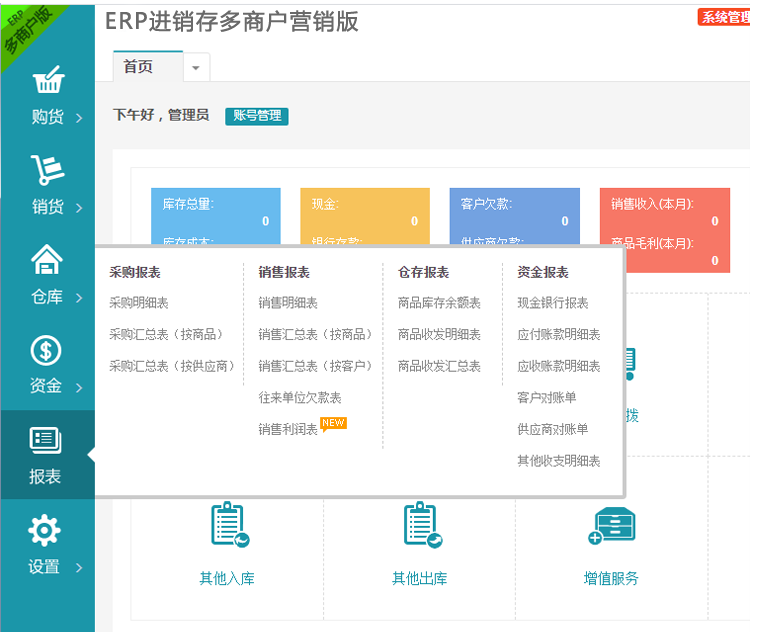Open 往来单位欠款表 report
764x632 pixels.
click(x=300, y=398)
